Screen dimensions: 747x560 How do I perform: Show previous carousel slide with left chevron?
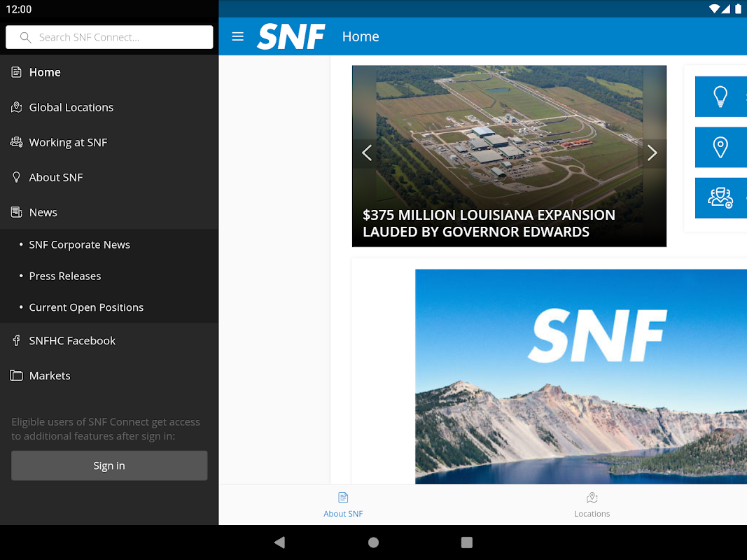(x=367, y=153)
